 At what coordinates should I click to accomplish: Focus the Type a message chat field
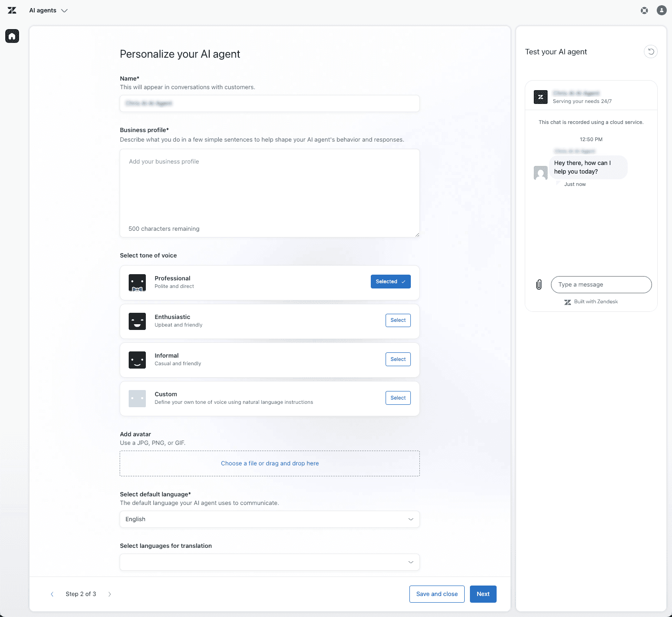tap(601, 285)
